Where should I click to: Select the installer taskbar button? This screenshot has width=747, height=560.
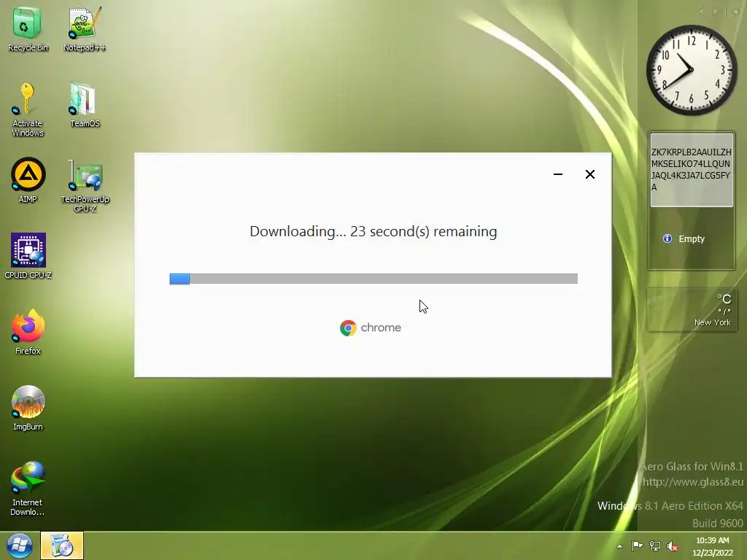tap(62, 545)
